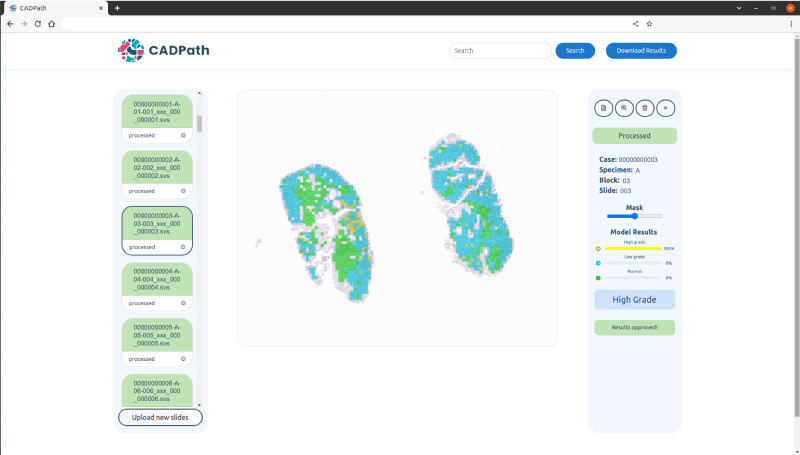
Task: Click status icon on slide 000001 card
Action: coord(183,135)
